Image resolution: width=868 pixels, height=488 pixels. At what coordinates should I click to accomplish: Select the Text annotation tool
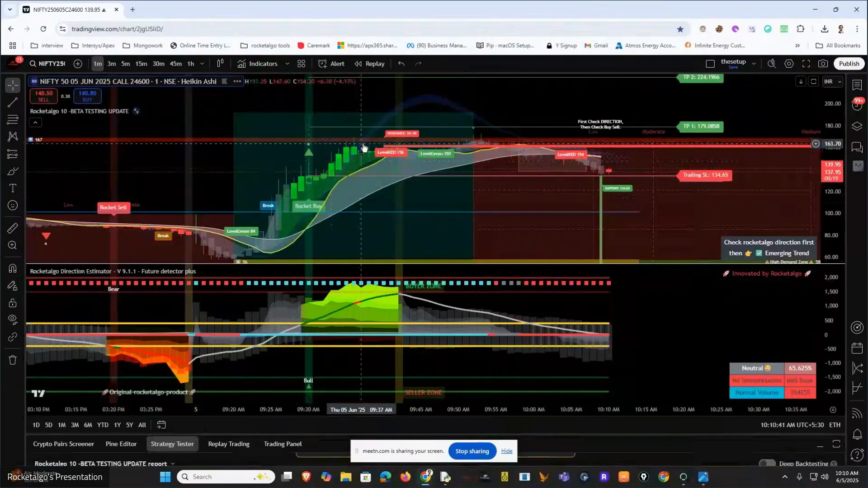tap(13, 188)
